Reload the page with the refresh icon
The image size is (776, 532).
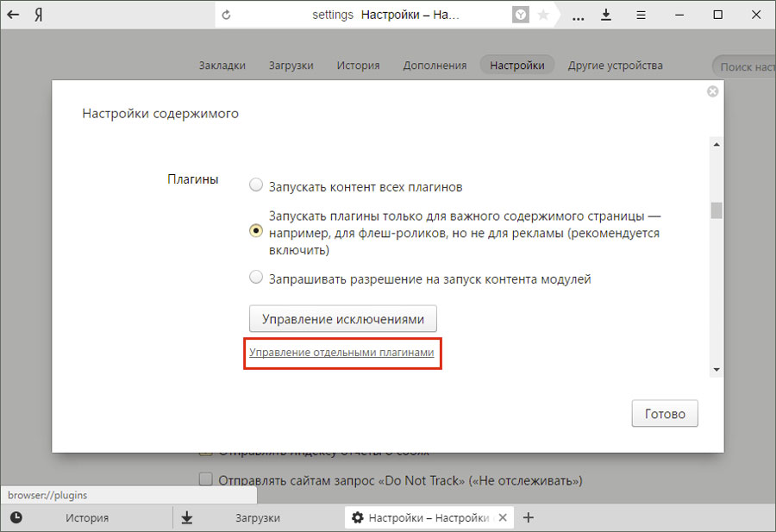click(x=226, y=15)
